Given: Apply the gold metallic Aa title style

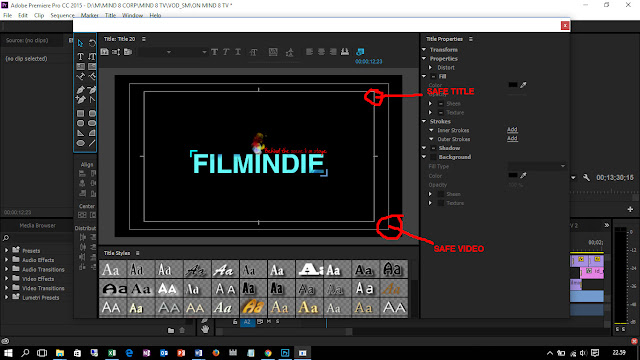Looking at the screenshot, I should tap(253, 307).
